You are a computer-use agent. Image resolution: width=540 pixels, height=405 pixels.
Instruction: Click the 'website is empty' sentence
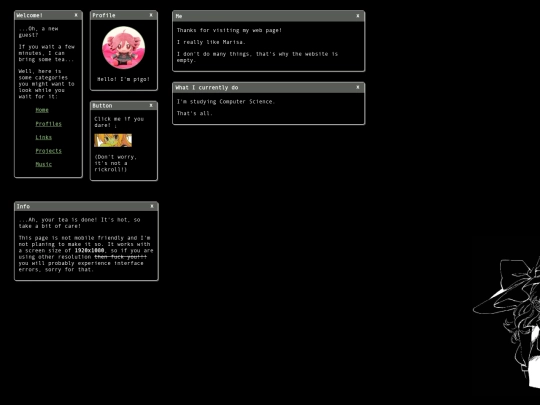click(x=257, y=57)
